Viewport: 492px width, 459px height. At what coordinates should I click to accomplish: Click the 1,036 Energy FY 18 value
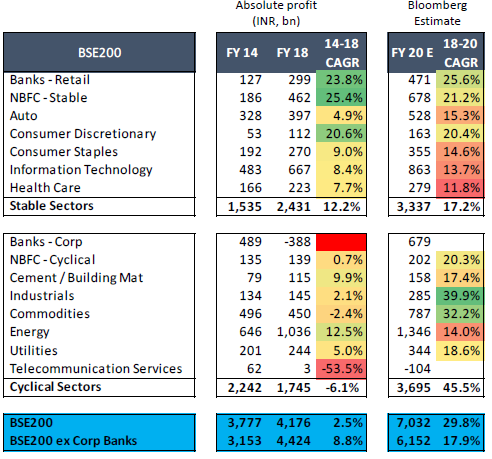coord(294,332)
